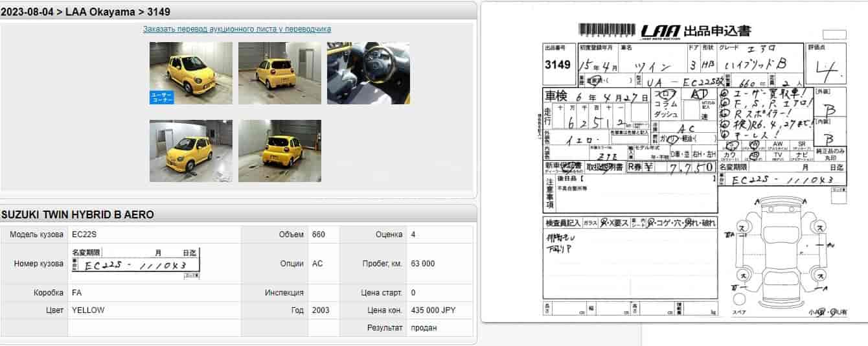Select the label 'Год'
The height and width of the screenshot is (346, 868).
297,310
